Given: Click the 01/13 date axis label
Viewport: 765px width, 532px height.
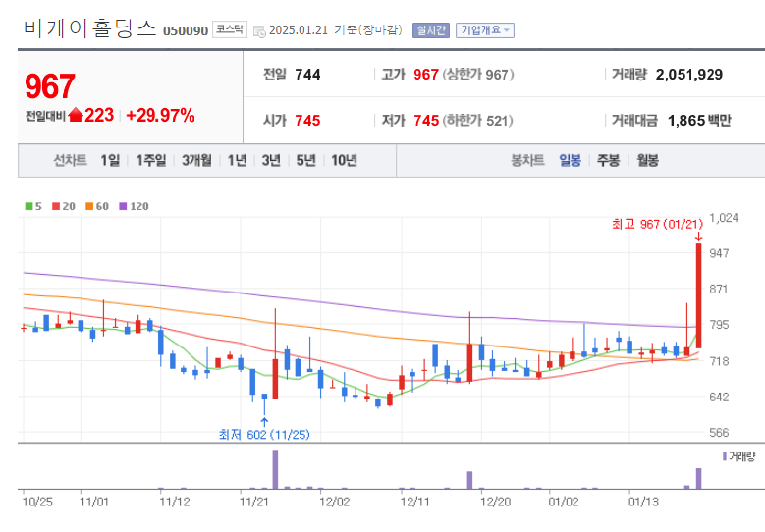Looking at the screenshot, I should (643, 502).
